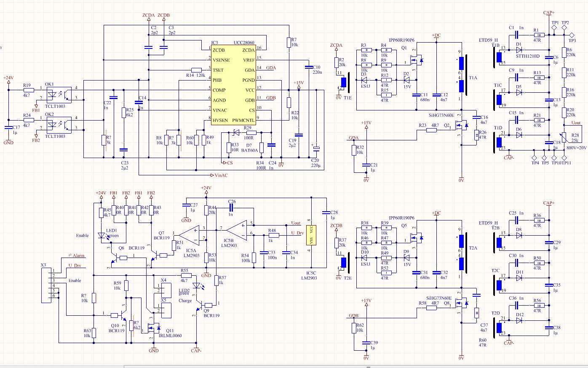Select MOSFET Q1 IPP60R190P6 symbol
The image size is (588, 368).
point(417,61)
